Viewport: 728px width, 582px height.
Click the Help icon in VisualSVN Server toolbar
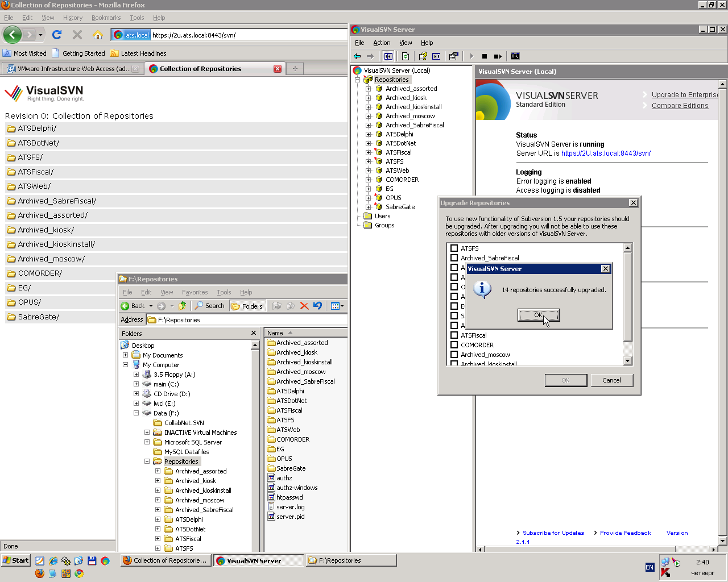click(x=423, y=56)
